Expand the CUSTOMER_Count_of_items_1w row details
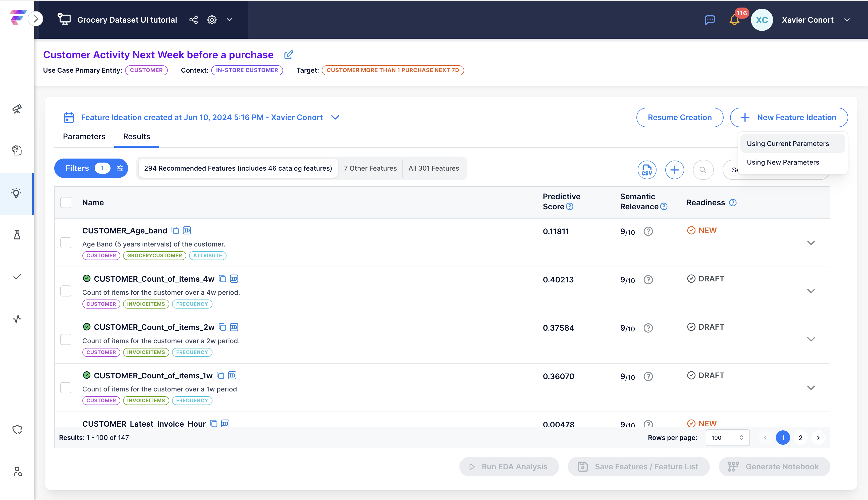This screenshot has height=500, width=868. [811, 388]
